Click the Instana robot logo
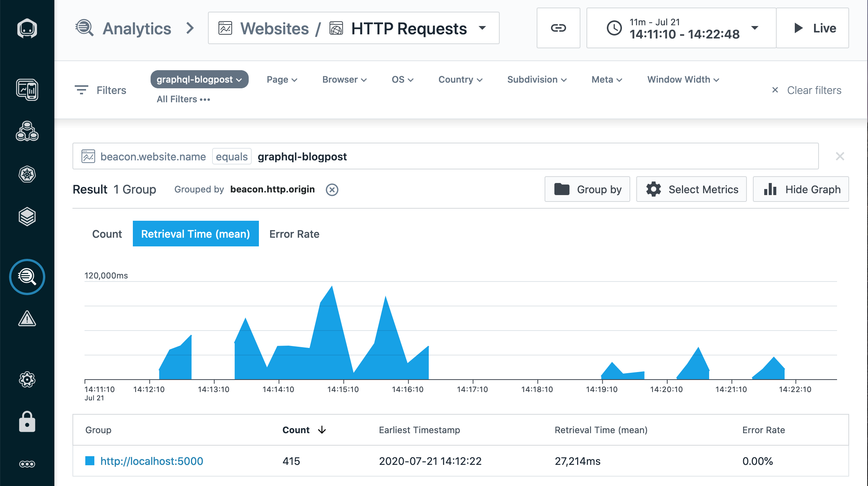The image size is (868, 486). (27, 28)
